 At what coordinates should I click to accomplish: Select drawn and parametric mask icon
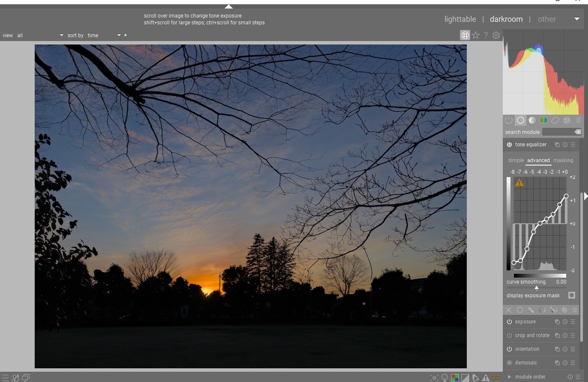click(x=553, y=310)
